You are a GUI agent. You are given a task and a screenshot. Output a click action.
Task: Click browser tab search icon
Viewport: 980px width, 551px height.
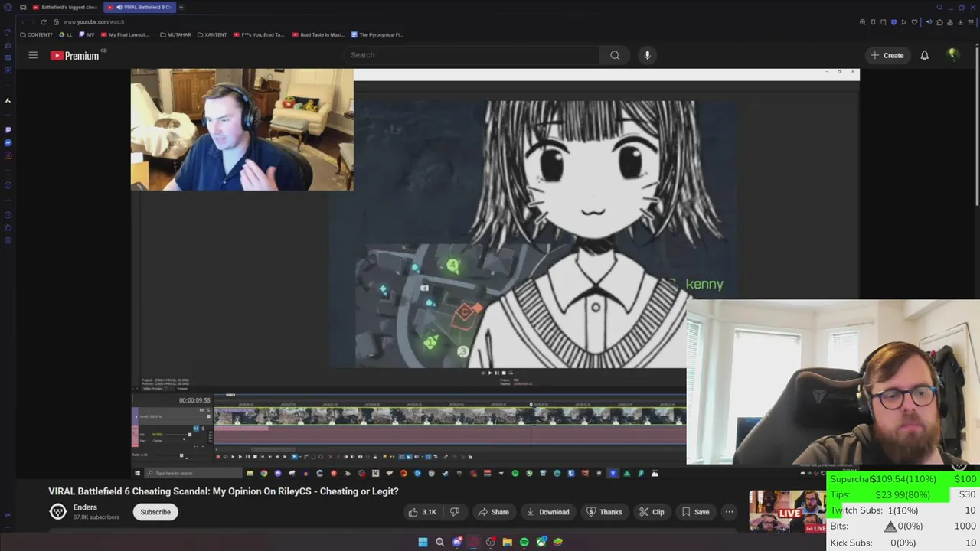pos(939,7)
